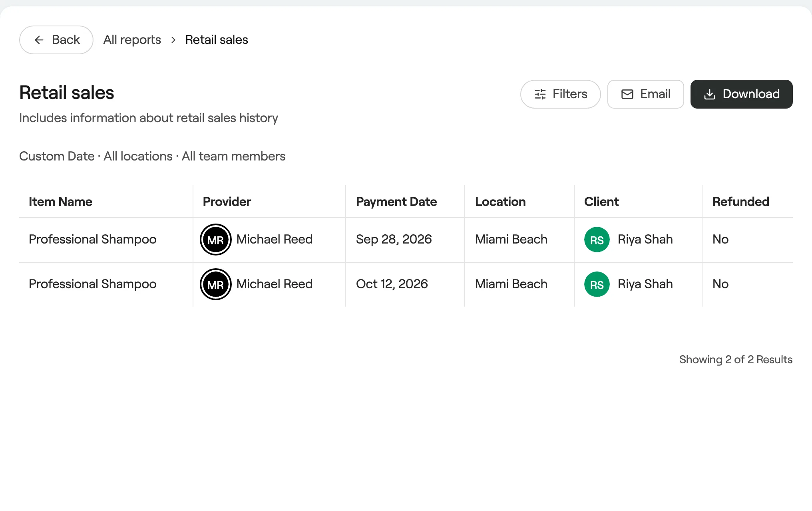The height and width of the screenshot is (511, 812).
Task: Open the All reports breadcrumb link
Action: [x=132, y=40]
